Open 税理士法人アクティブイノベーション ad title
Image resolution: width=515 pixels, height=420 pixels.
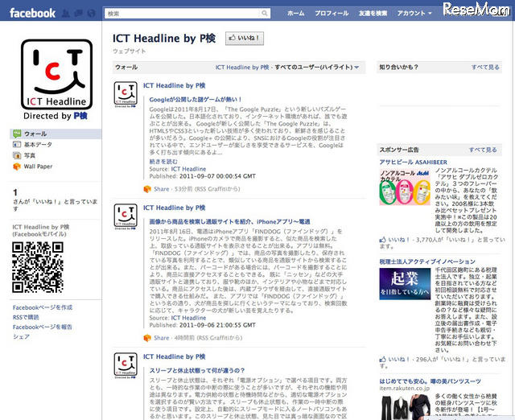(427, 261)
